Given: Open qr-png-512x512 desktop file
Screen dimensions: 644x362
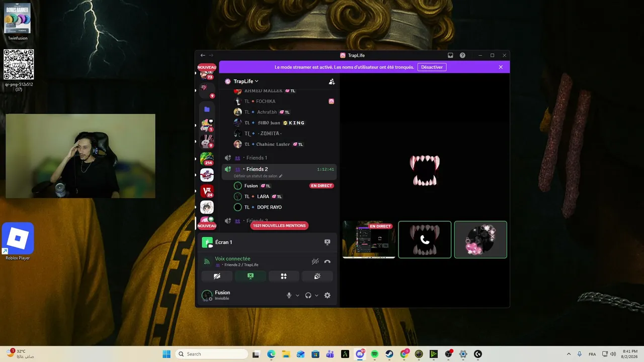Looking at the screenshot, I should [19, 70].
